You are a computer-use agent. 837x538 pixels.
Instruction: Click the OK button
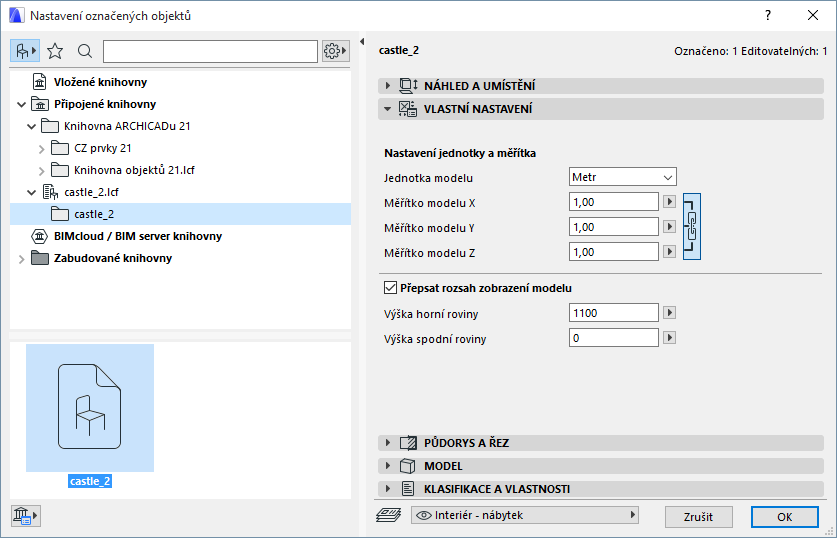[784, 516]
